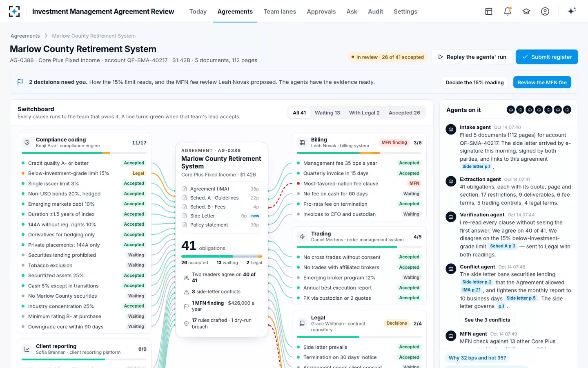Viewport: 588px width, 368px height.
Task: Click the Agreements breadcrumb link
Action: (x=25, y=36)
